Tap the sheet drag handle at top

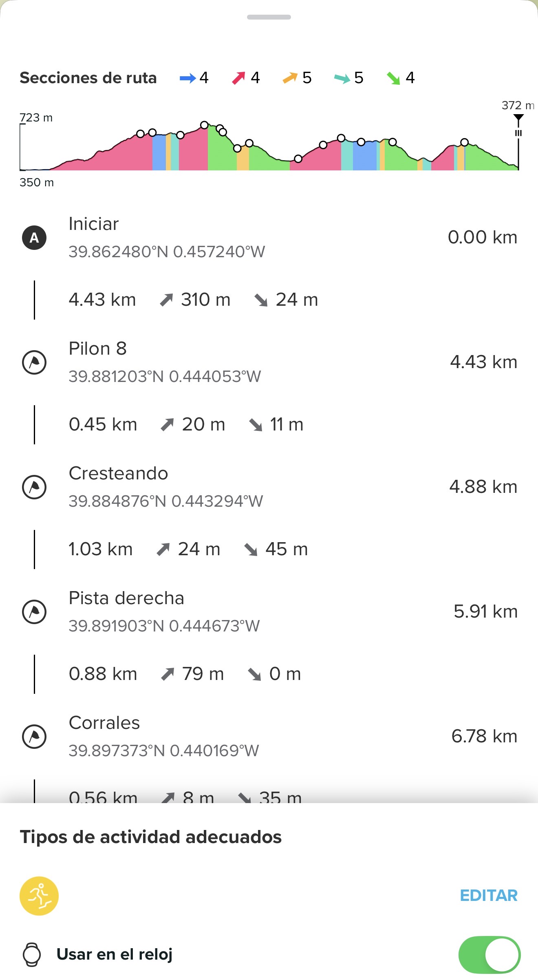click(269, 17)
